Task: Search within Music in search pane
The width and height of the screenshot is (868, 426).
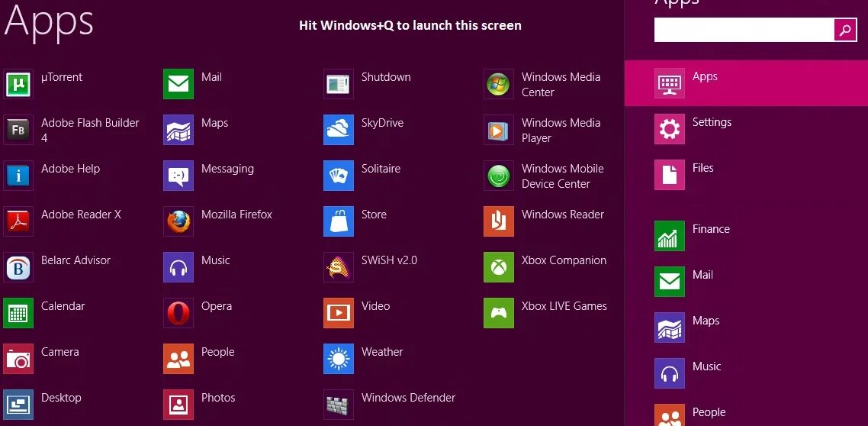Action: 746,373
